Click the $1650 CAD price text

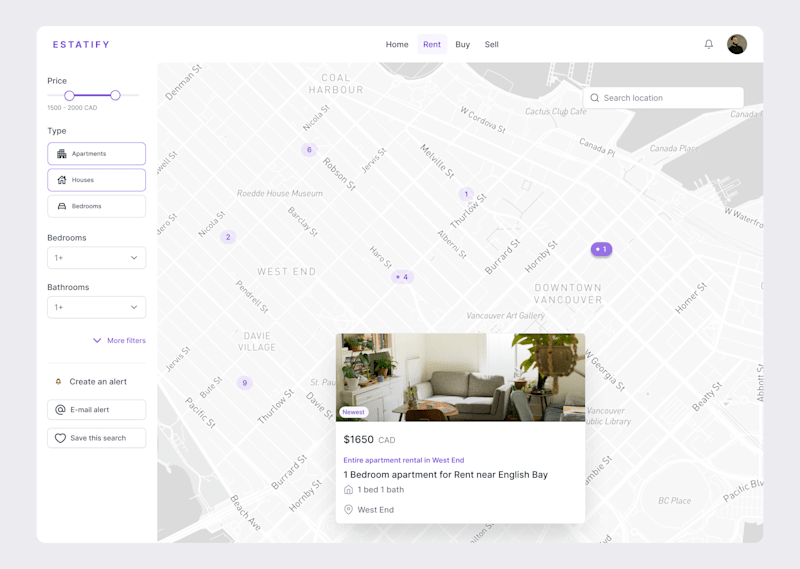click(369, 439)
